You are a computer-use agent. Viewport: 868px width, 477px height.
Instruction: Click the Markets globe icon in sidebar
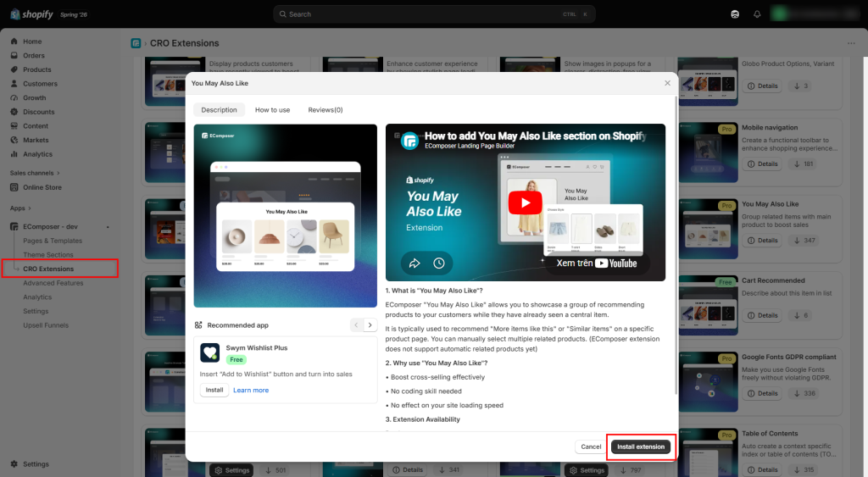coord(14,140)
